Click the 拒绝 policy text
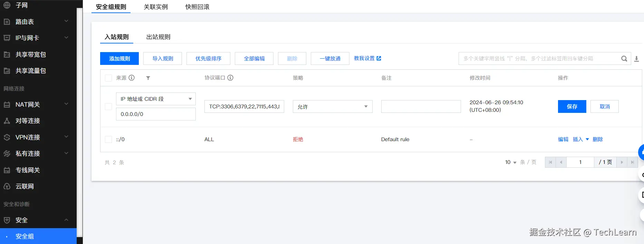This screenshot has height=244, width=644. 298,139
